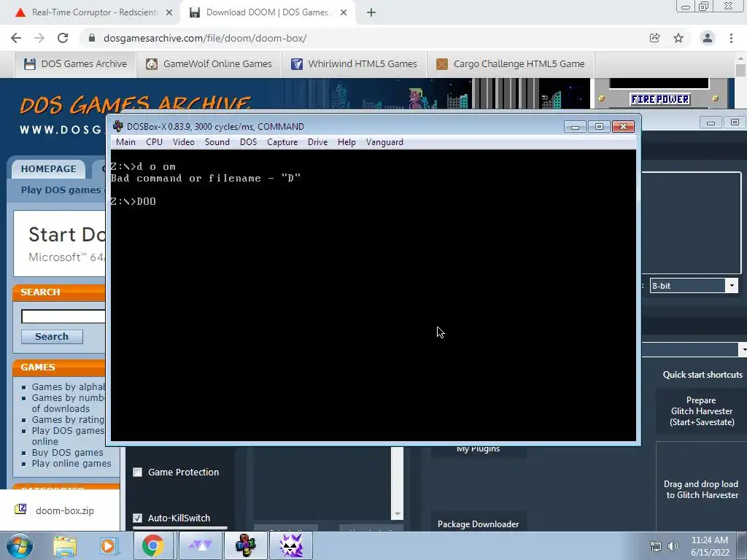Open the CPU menu in DOSBox-X

tap(154, 142)
